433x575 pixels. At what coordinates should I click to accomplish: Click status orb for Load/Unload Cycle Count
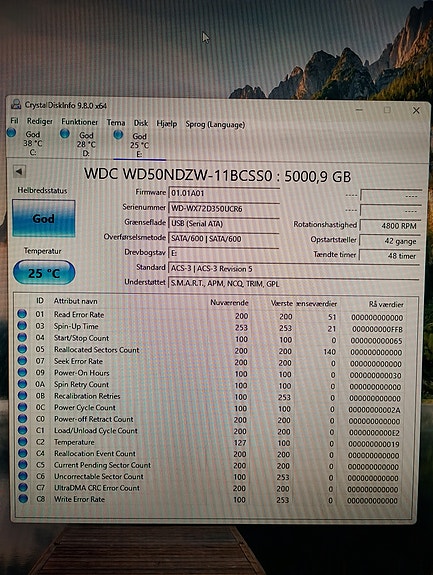23,430
